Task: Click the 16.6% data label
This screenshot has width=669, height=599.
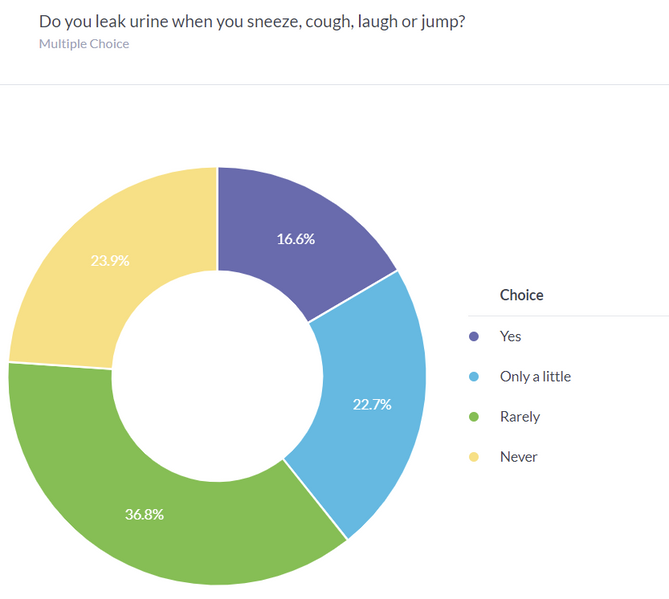Action: click(296, 239)
